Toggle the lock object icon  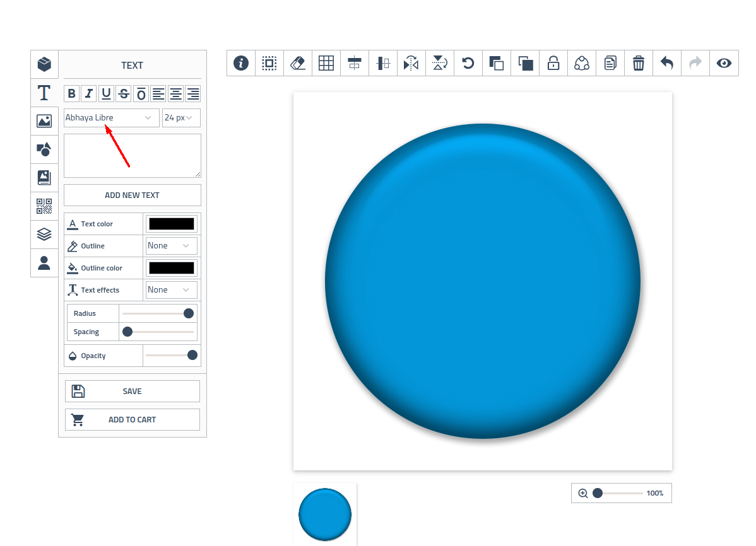[553, 63]
